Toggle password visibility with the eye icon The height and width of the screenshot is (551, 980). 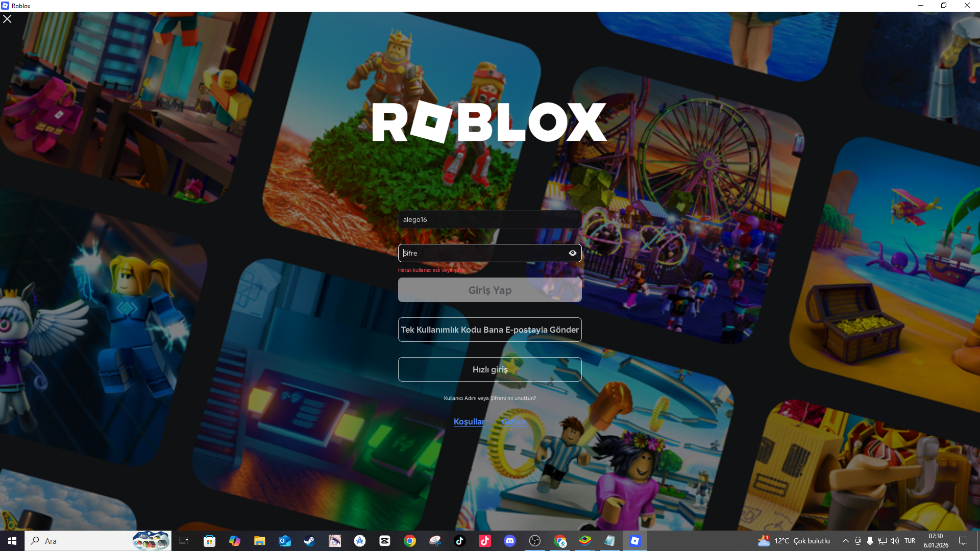(572, 253)
